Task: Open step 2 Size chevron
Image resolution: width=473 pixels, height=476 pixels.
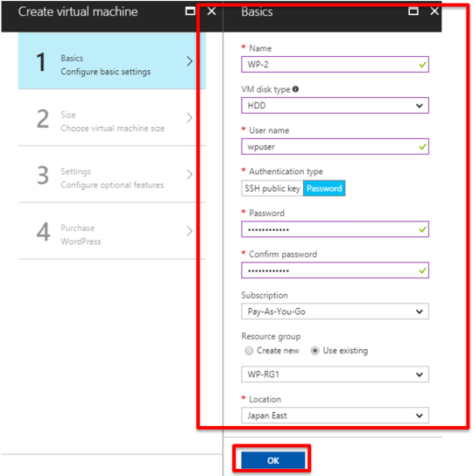Action: pos(190,118)
